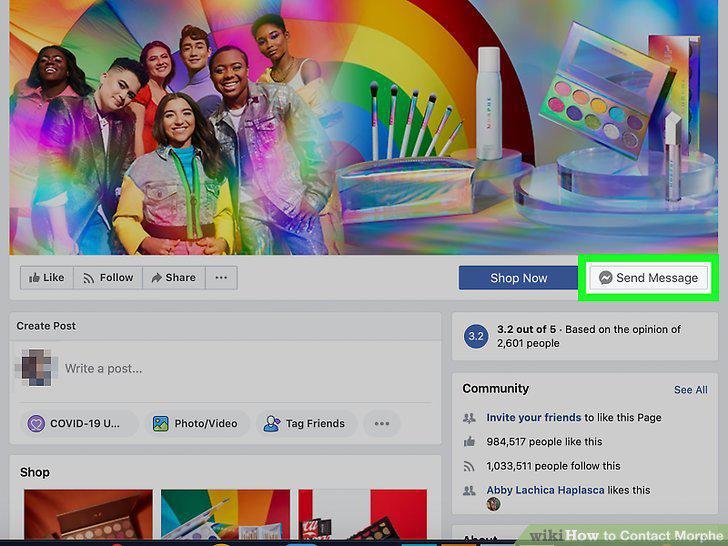Click the Shop Now button
728x546 pixels.
tap(519, 278)
